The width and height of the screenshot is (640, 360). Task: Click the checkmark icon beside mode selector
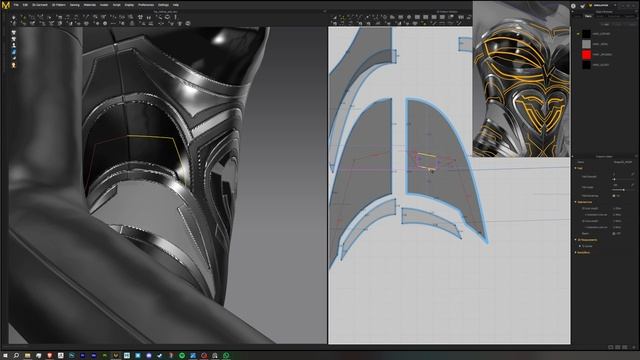click(x=582, y=6)
